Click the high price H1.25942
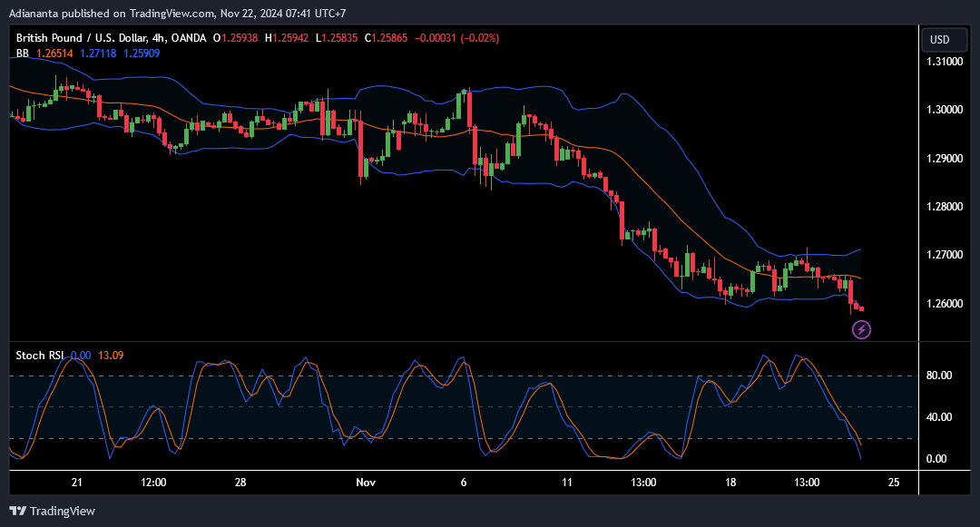 [286, 38]
